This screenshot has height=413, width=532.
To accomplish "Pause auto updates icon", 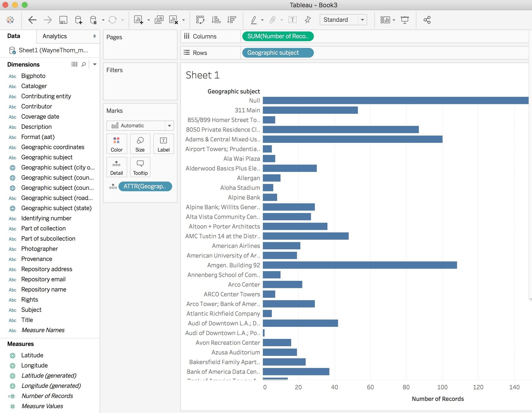I will pos(94,20).
